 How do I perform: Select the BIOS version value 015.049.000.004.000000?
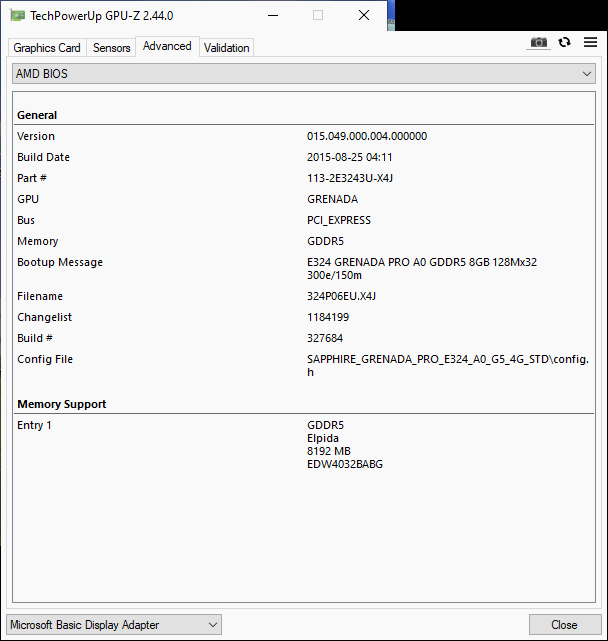click(x=367, y=136)
